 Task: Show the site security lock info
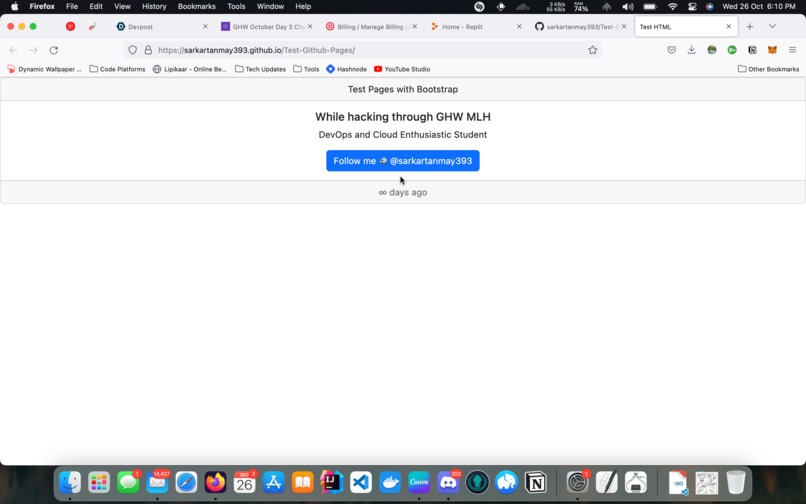[148, 50]
